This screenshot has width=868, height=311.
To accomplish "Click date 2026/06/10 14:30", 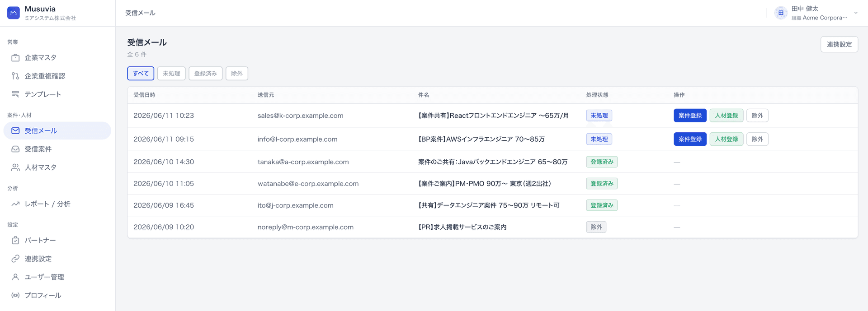I will [x=164, y=162].
